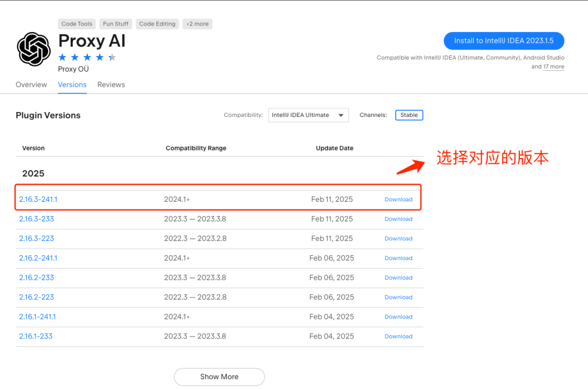The image size is (588, 389).
Task: Open version 2.16.2-223 link
Action: 36,297
